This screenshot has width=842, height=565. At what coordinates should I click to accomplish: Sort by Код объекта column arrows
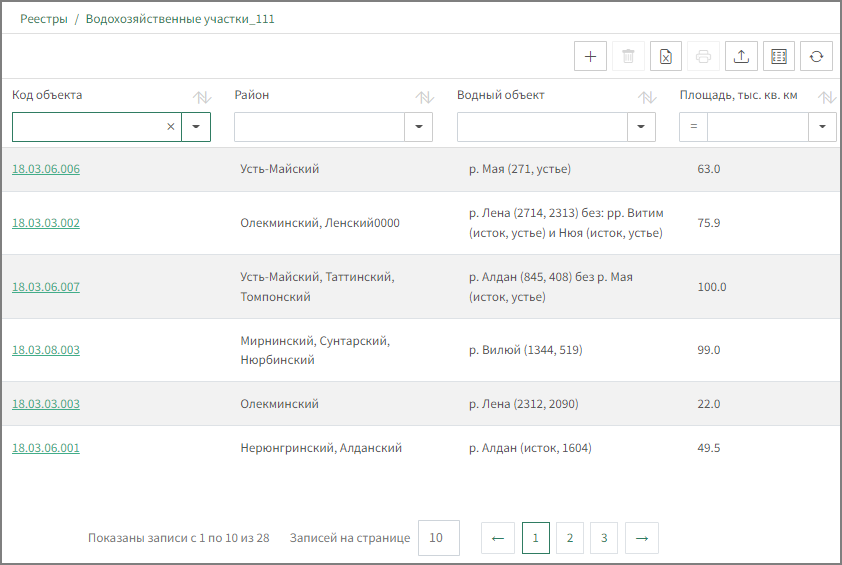(202, 97)
